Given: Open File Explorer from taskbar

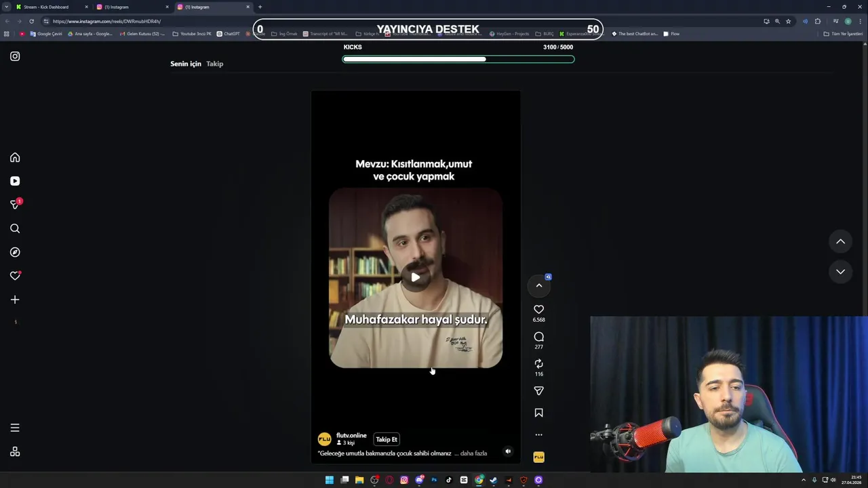Looking at the screenshot, I should (x=359, y=480).
